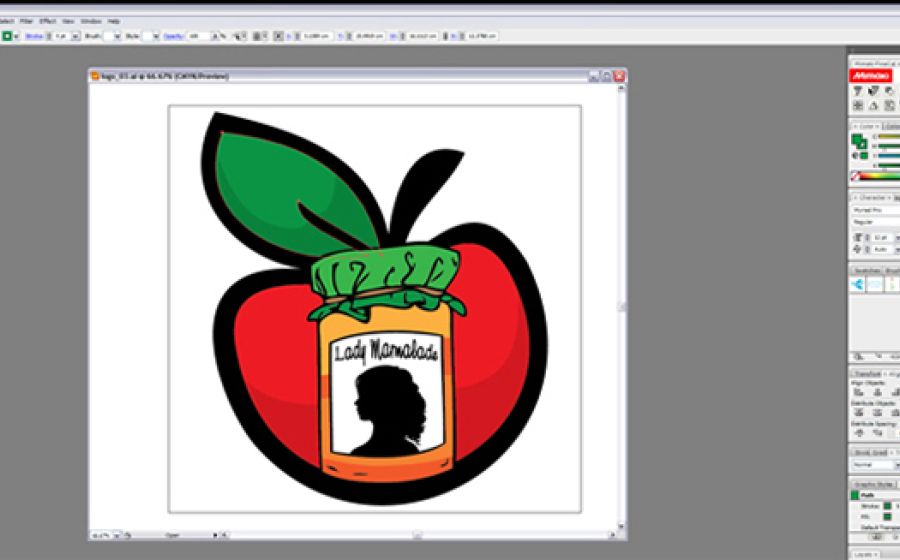Open the Stroke panel link
This screenshot has width=900, height=560.
point(34,36)
